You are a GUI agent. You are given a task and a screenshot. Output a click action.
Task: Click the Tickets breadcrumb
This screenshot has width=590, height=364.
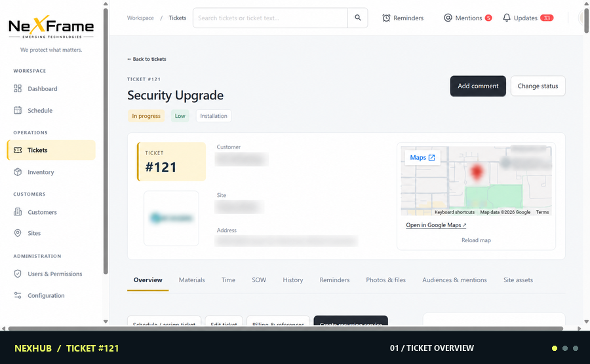tap(177, 18)
